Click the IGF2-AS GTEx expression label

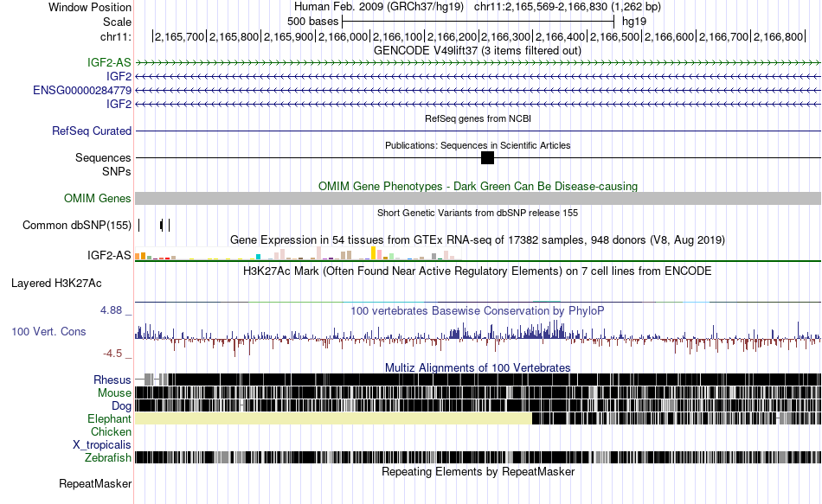tap(109, 255)
